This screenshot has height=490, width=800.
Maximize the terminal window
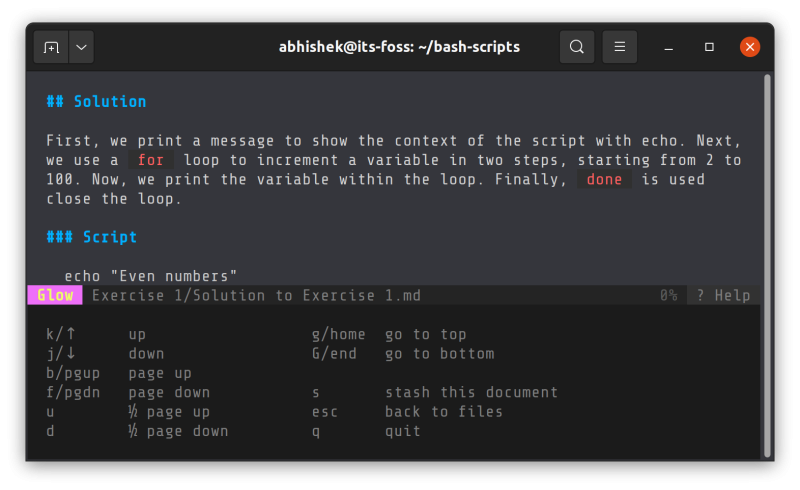pyautogui.click(x=709, y=47)
